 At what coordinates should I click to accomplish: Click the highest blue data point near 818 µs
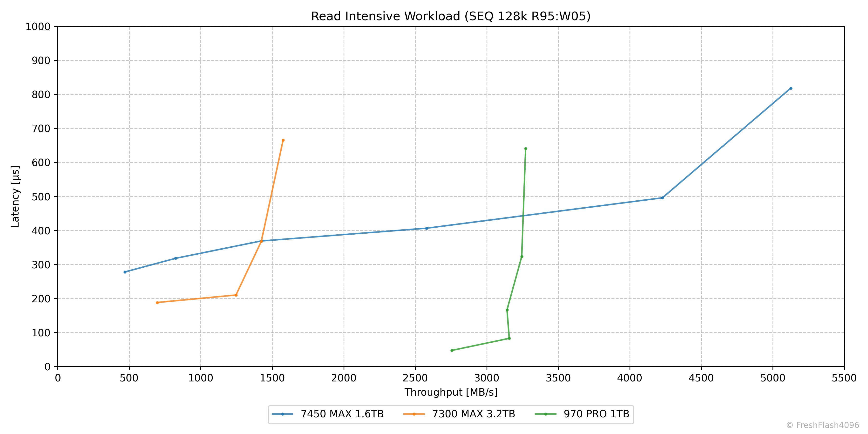(x=791, y=88)
